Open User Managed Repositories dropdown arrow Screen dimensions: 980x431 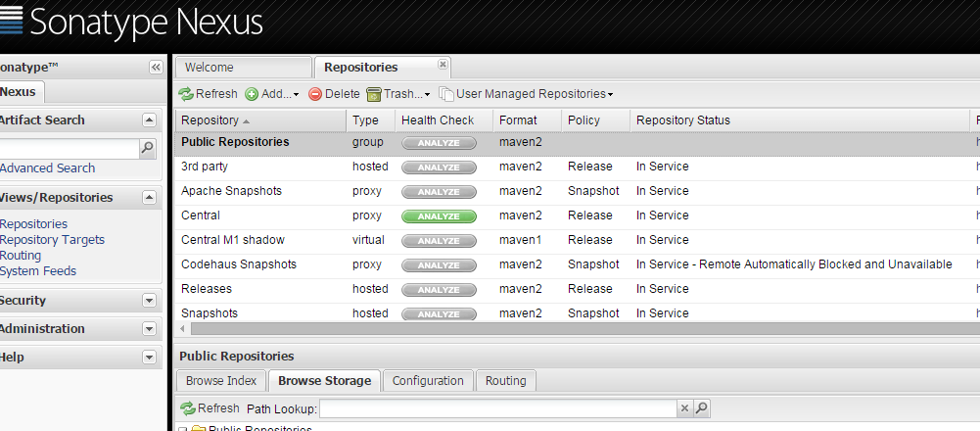tap(610, 94)
